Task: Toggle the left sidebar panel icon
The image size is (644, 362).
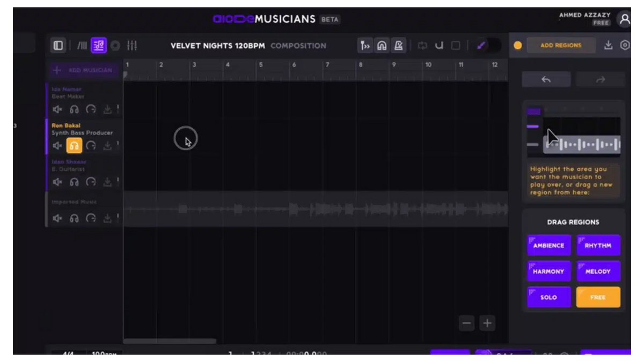Action: tap(58, 46)
